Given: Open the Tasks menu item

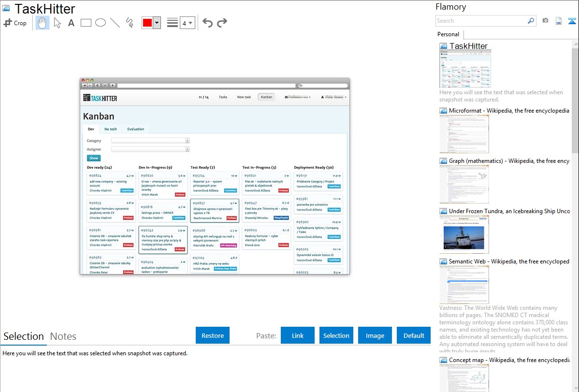Looking at the screenshot, I should click(223, 97).
